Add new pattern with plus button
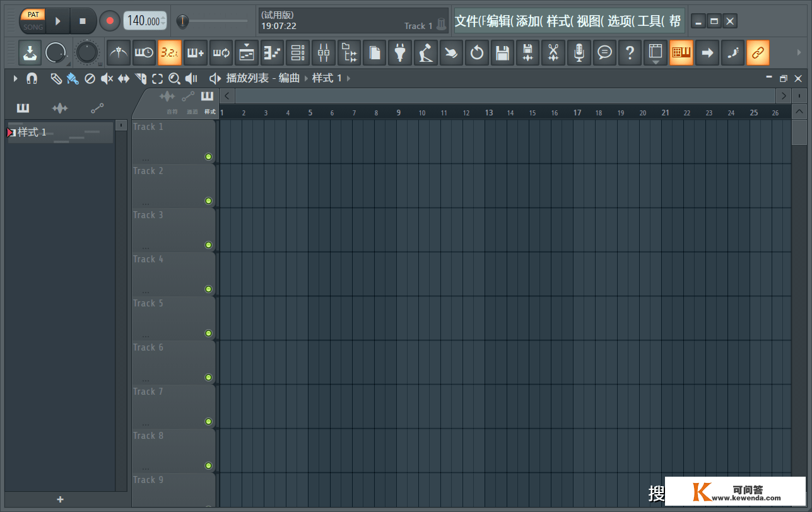812x512 pixels. [61, 499]
